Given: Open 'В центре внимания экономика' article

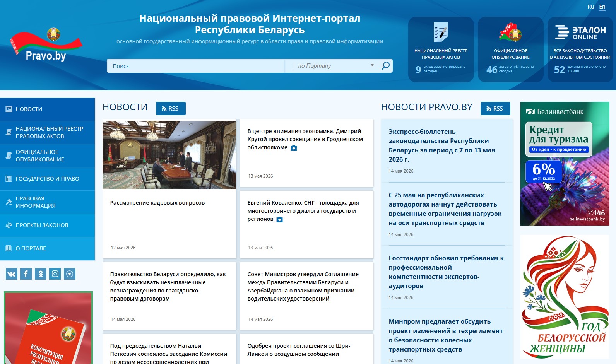Looking at the screenshot, I should click(x=305, y=139).
